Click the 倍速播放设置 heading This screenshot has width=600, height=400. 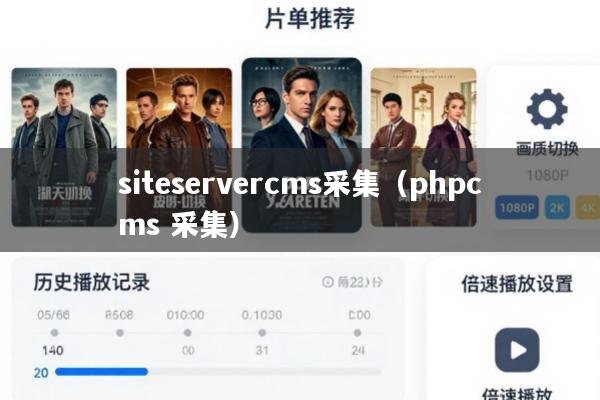pyautogui.click(x=517, y=284)
